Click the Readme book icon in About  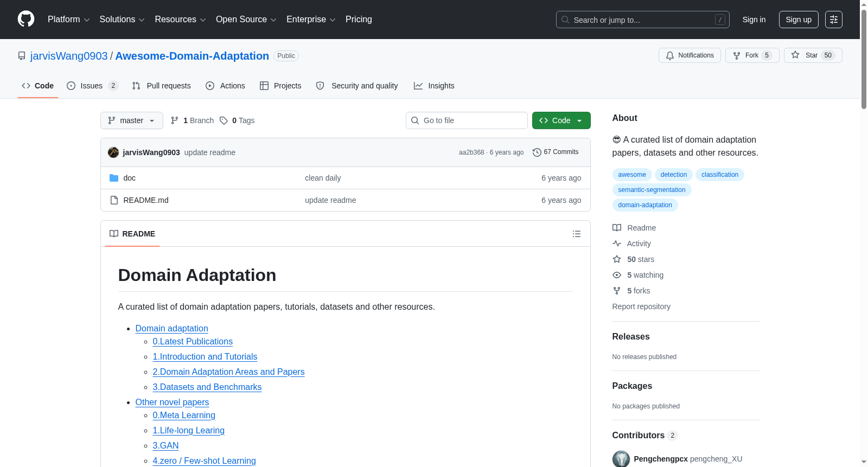pyautogui.click(x=617, y=228)
